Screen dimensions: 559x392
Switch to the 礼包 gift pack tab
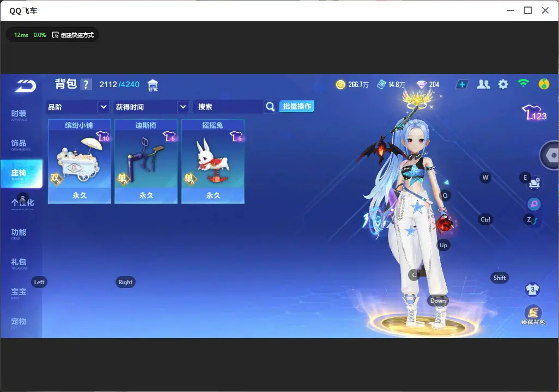[19, 262]
